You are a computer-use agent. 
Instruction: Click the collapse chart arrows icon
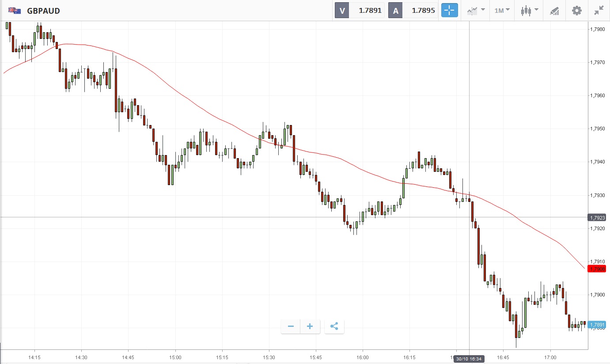point(599,11)
